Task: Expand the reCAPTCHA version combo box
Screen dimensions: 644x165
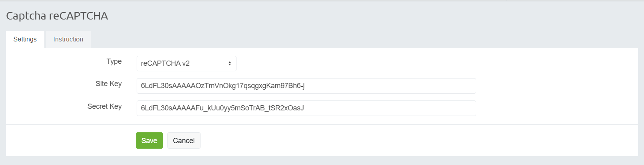Action: [186, 64]
